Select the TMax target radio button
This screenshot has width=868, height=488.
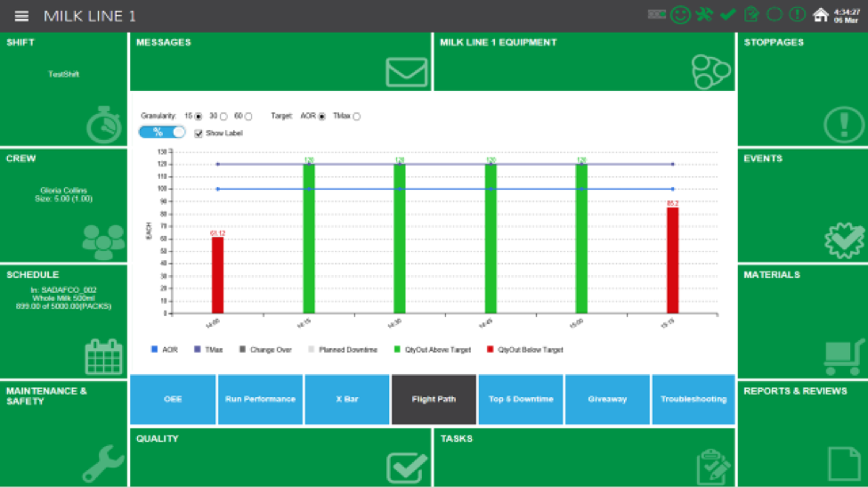click(x=357, y=117)
